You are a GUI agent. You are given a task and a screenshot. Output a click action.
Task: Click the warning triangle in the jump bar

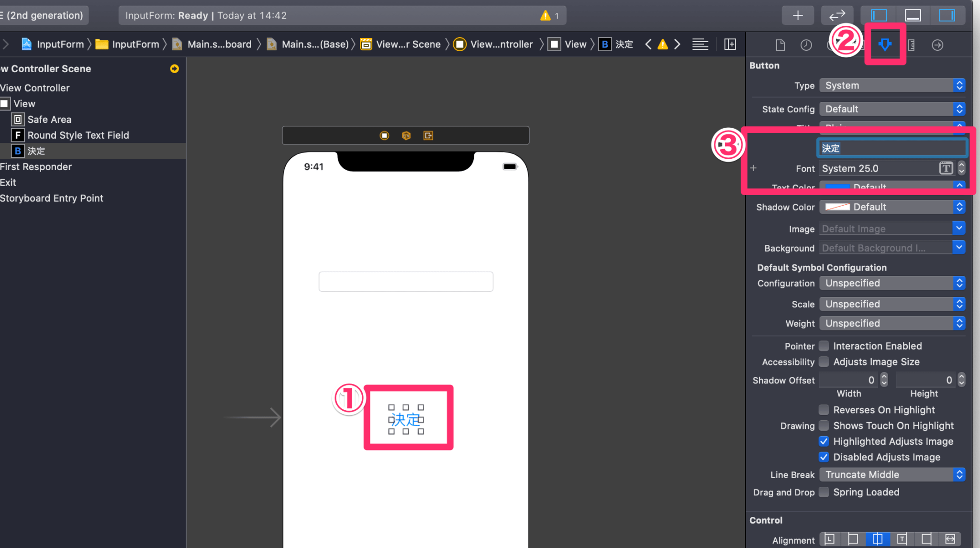pyautogui.click(x=663, y=44)
